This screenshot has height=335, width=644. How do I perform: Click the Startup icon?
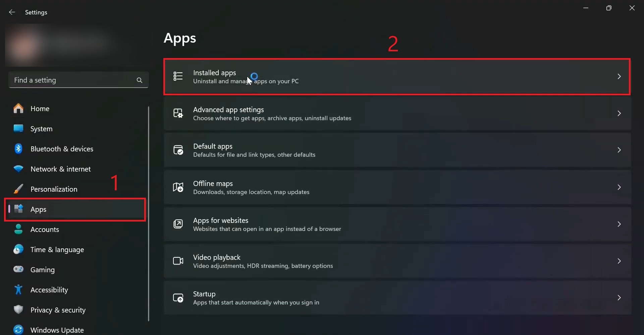(x=178, y=298)
